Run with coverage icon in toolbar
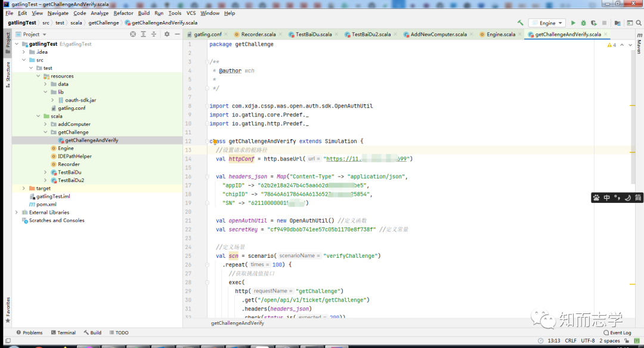The height and width of the screenshot is (348, 644). coord(594,23)
